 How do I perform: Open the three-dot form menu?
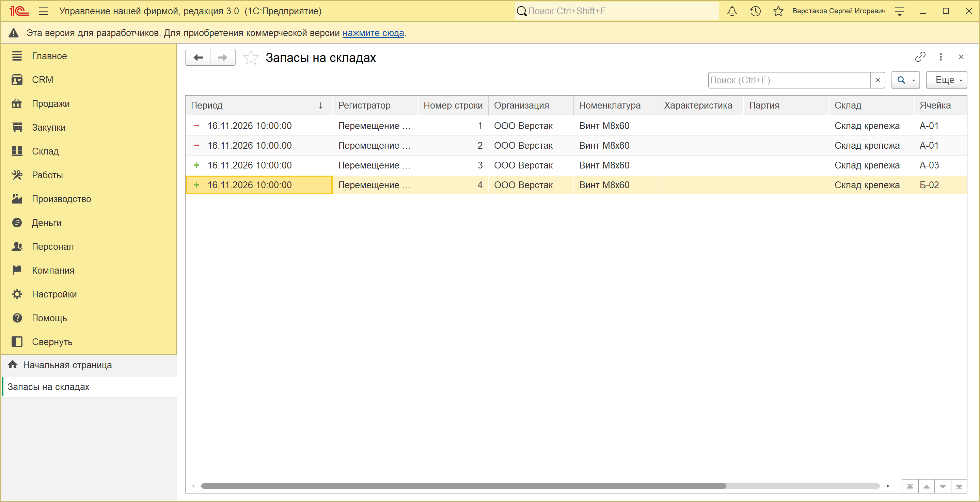[x=941, y=57]
